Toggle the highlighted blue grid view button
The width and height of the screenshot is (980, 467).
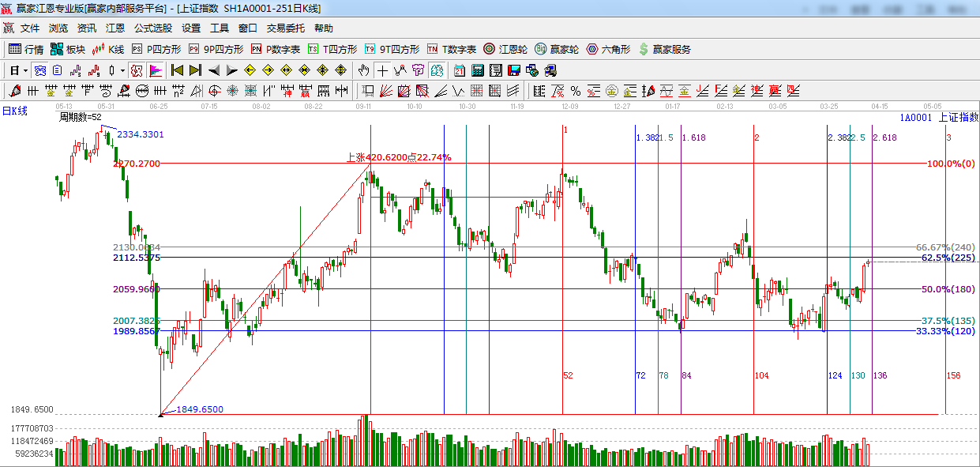point(39,70)
